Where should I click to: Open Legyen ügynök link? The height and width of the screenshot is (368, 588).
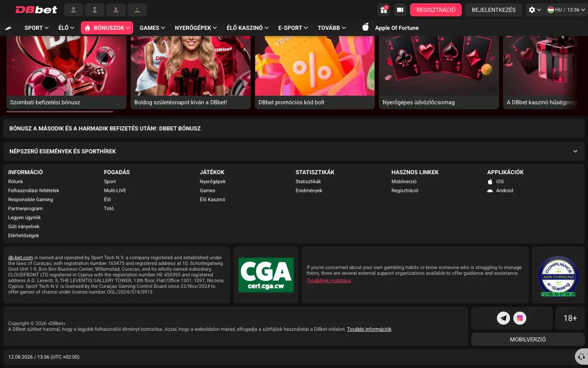(24, 217)
